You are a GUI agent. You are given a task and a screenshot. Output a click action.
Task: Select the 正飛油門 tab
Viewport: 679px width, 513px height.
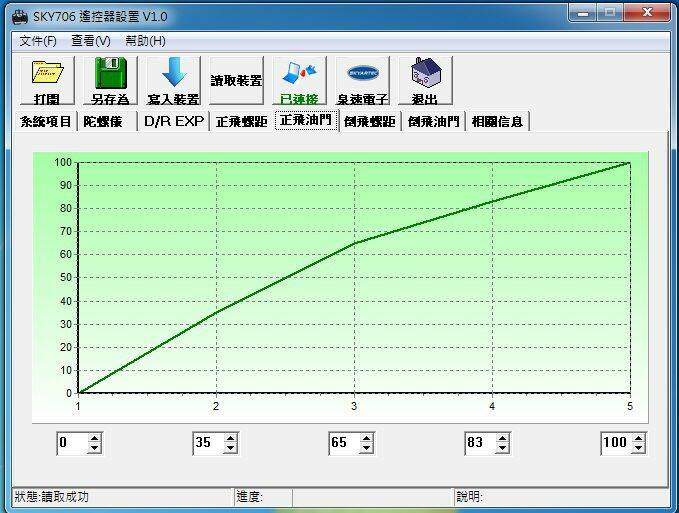click(x=306, y=120)
